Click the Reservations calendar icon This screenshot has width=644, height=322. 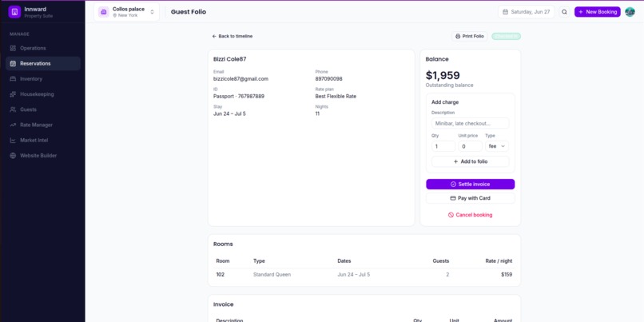(x=13, y=64)
